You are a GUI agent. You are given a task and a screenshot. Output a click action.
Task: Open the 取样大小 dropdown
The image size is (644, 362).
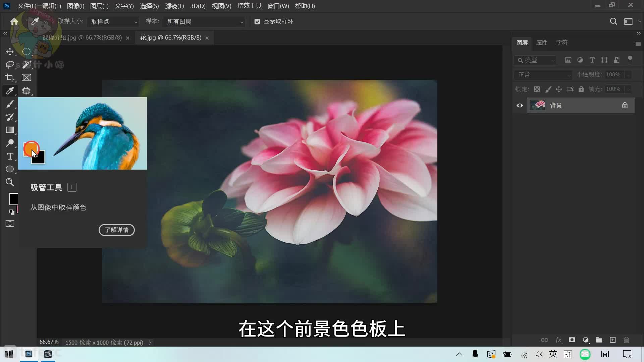pos(113,22)
